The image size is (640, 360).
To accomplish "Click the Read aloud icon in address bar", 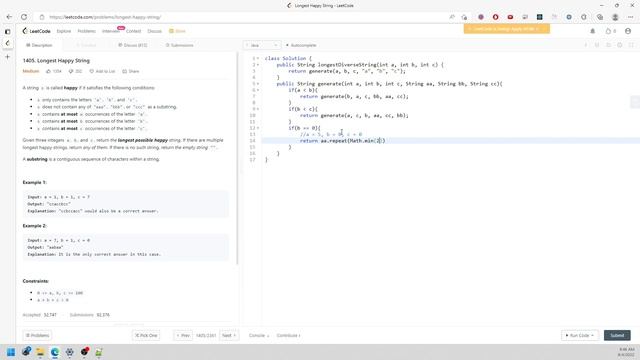I will pos(452,17).
